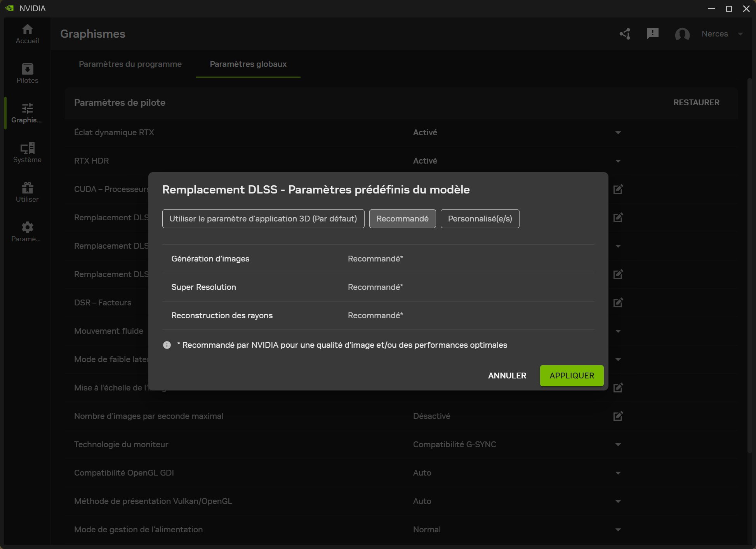Image resolution: width=756 pixels, height=549 pixels.
Task: Open the Système sidebar section
Action: pyautogui.click(x=27, y=153)
